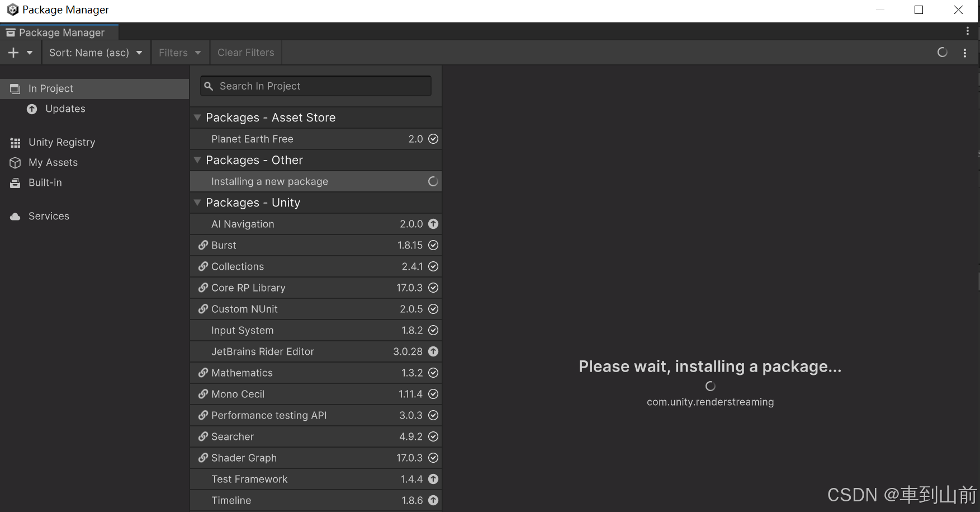Open the toolbar three-dot options menu
The height and width of the screenshot is (512, 980).
pos(965,53)
